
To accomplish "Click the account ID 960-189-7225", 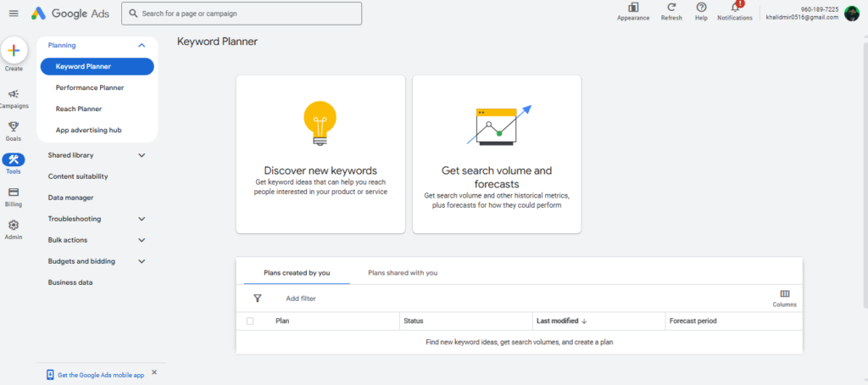I will point(820,9).
